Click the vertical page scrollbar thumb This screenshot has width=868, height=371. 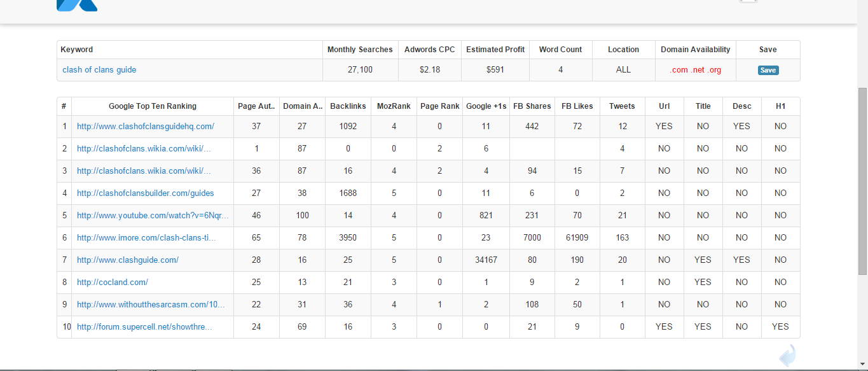863,181
